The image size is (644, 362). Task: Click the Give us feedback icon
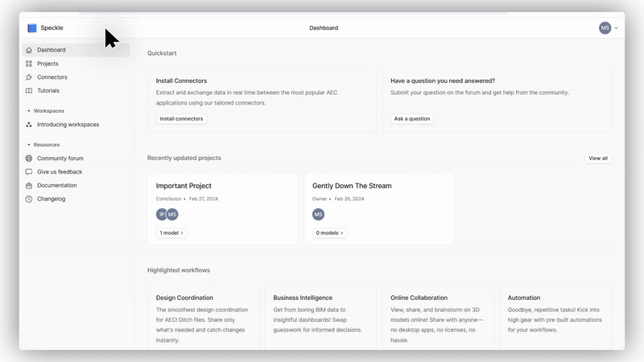[29, 172]
